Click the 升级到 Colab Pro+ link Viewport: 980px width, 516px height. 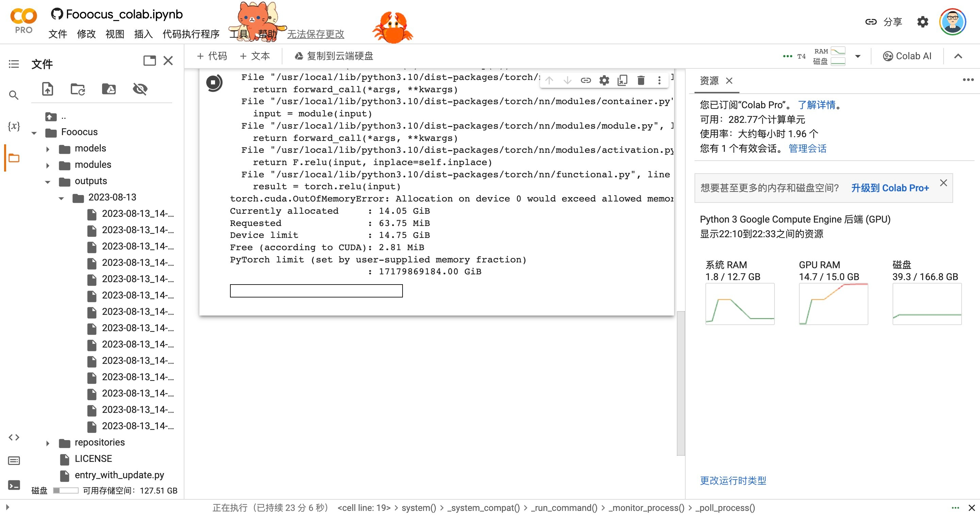(x=890, y=188)
